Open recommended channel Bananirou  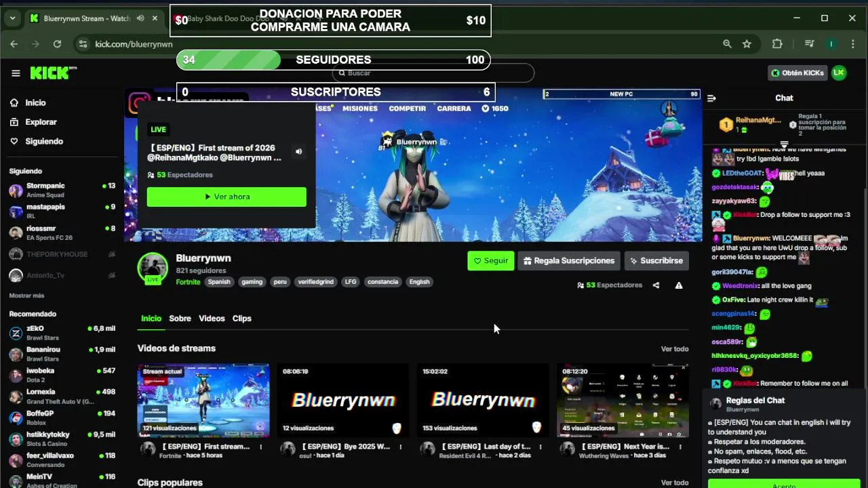[x=62, y=354]
